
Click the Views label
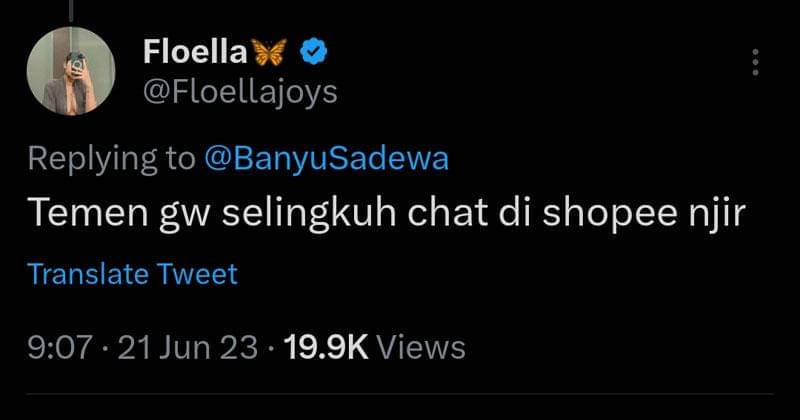(x=423, y=347)
